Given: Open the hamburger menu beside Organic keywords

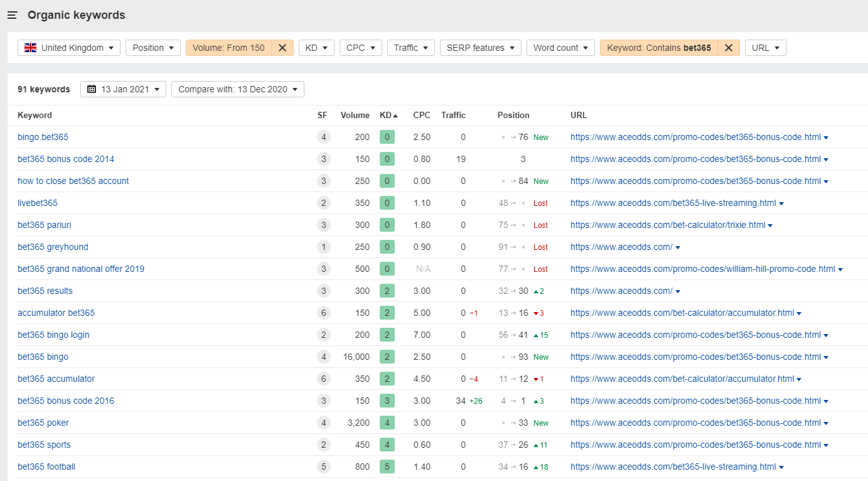Looking at the screenshot, I should point(12,15).
